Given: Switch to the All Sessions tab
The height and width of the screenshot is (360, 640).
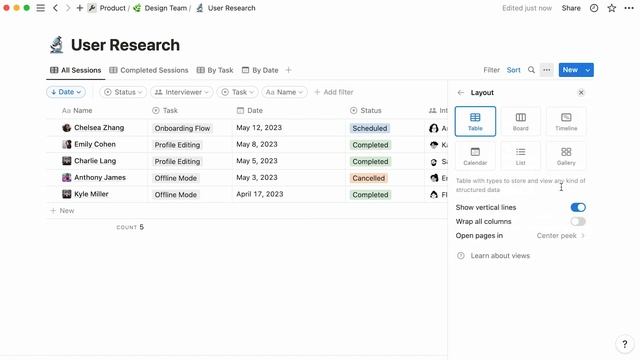Looking at the screenshot, I should [x=76, y=70].
